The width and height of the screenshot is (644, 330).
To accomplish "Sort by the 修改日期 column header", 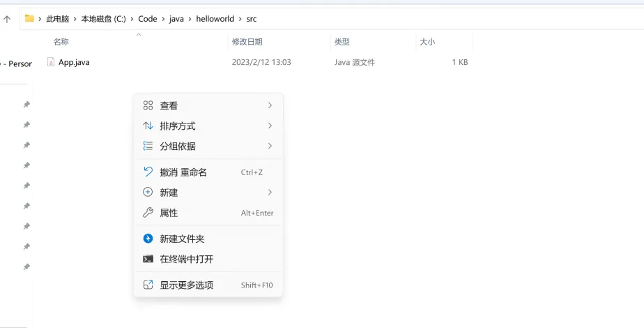I will (x=247, y=42).
